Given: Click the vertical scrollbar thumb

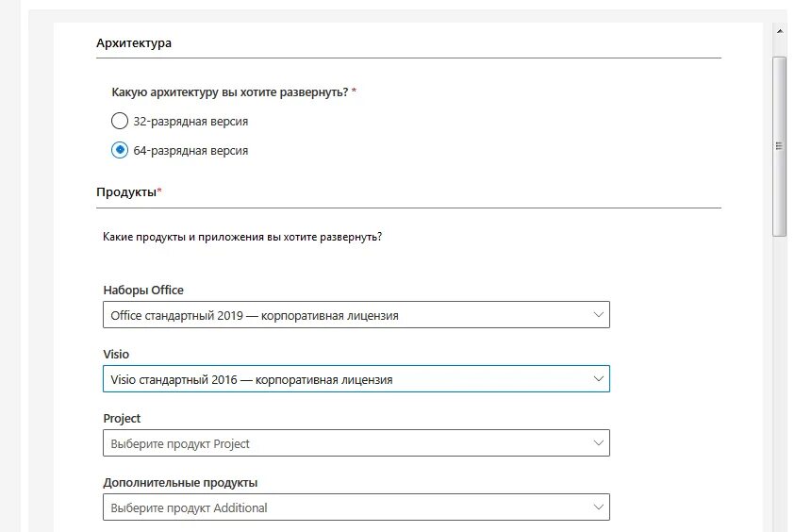Looking at the screenshot, I should click(779, 146).
